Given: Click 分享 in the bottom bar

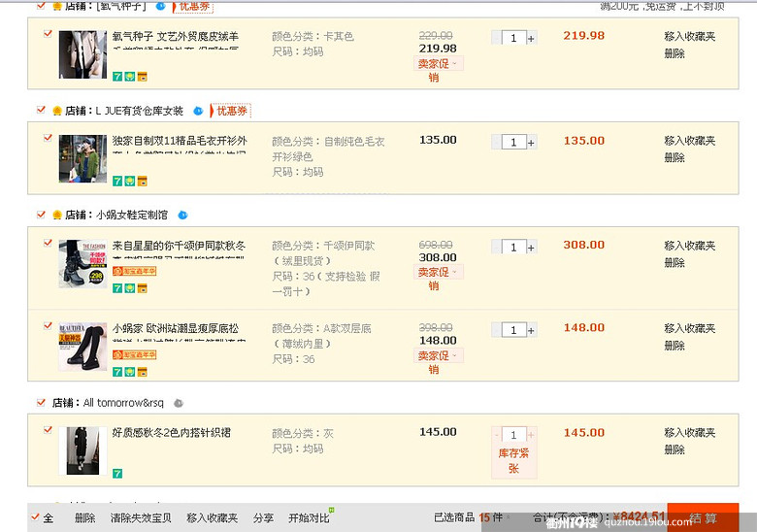Looking at the screenshot, I should (263, 518).
